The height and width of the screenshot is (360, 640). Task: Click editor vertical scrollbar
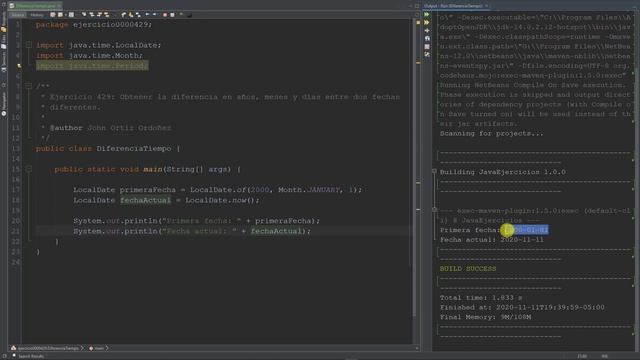(x=414, y=167)
